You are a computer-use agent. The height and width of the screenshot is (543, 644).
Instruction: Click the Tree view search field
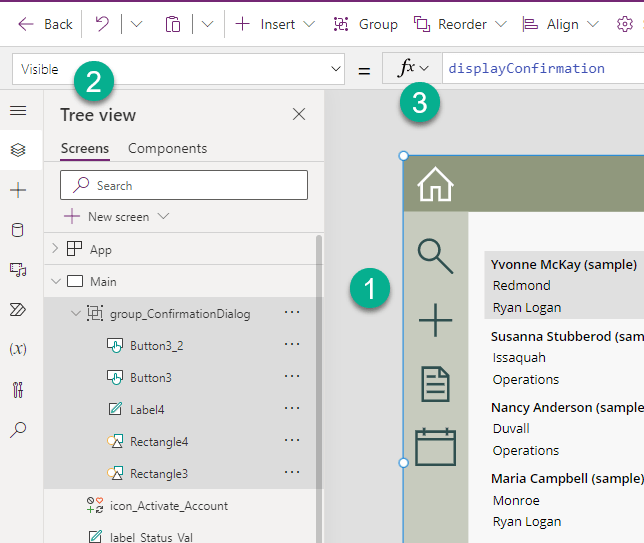(x=184, y=185)
